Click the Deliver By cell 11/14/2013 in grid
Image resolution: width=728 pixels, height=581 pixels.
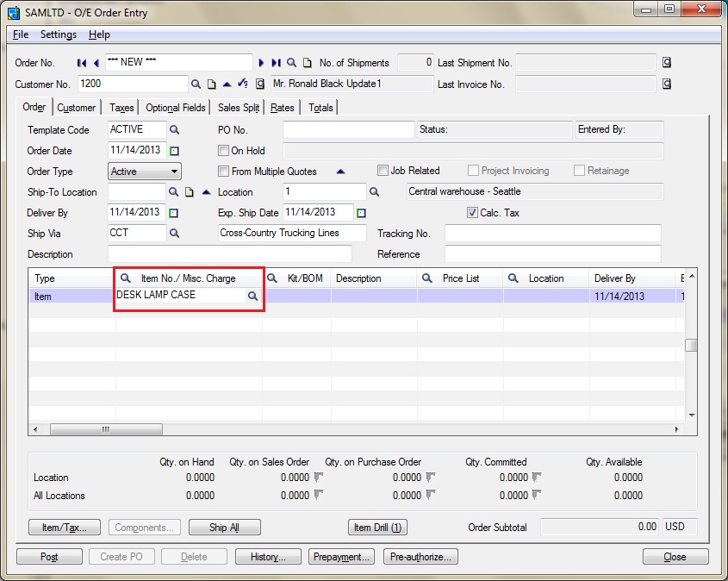point(632,296)
